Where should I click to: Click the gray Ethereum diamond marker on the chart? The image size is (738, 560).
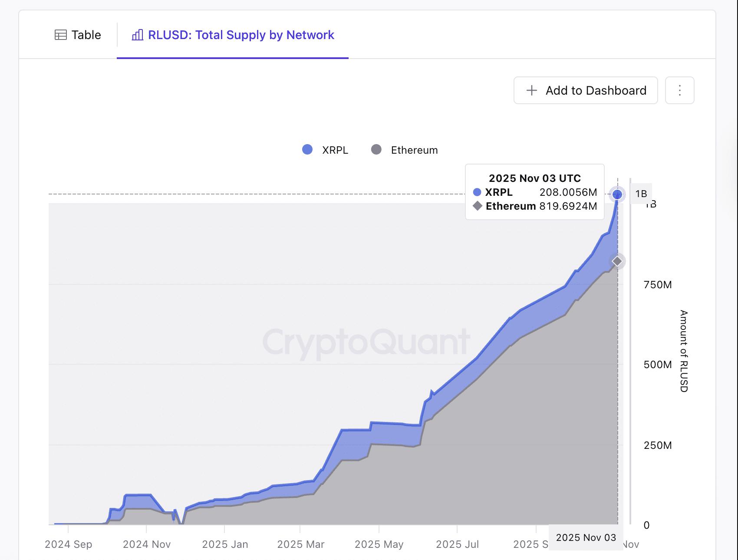pyautogui.click(x=617, y=261)
